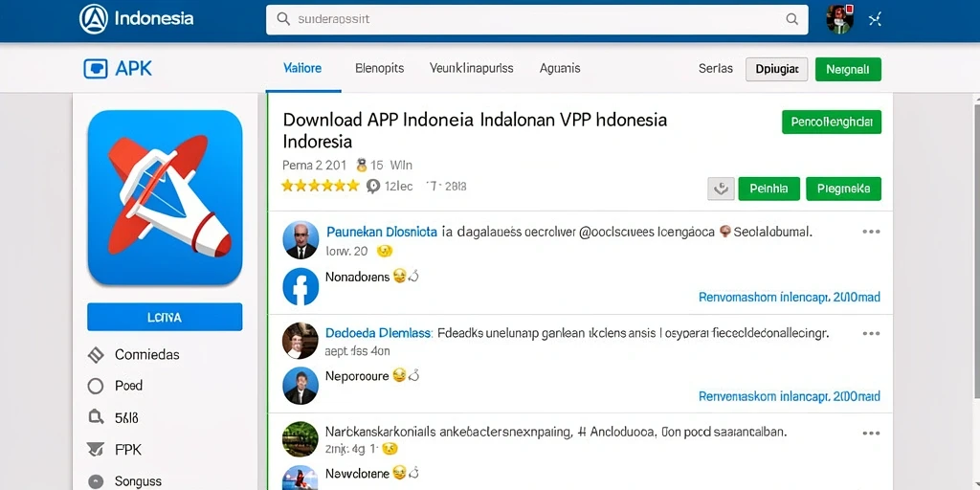Select FPK in the sidebar

pyautogui.click(x=128, y=449)
